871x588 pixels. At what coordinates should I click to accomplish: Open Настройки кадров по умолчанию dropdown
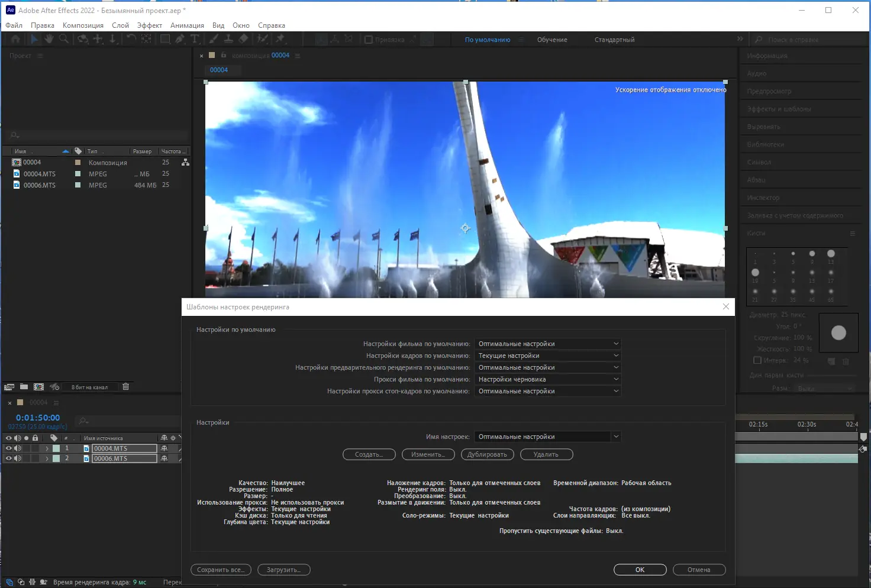[x=548, y=356]
